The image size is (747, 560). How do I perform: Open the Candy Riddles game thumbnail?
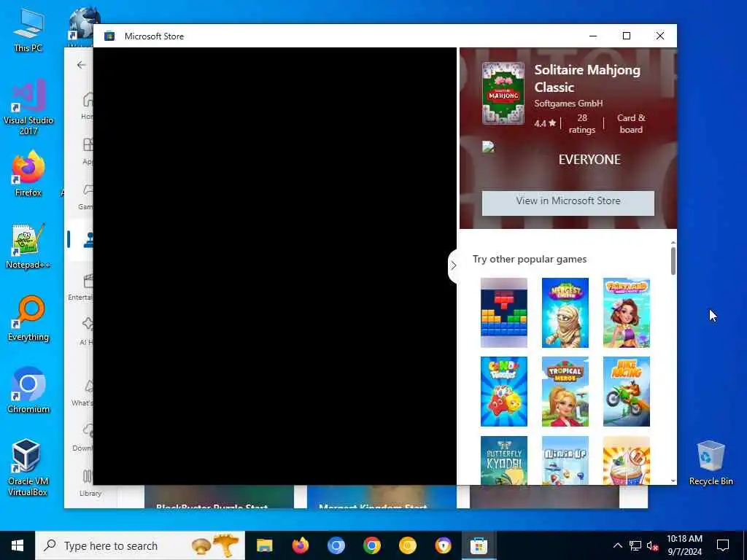[x=504, y=392]
